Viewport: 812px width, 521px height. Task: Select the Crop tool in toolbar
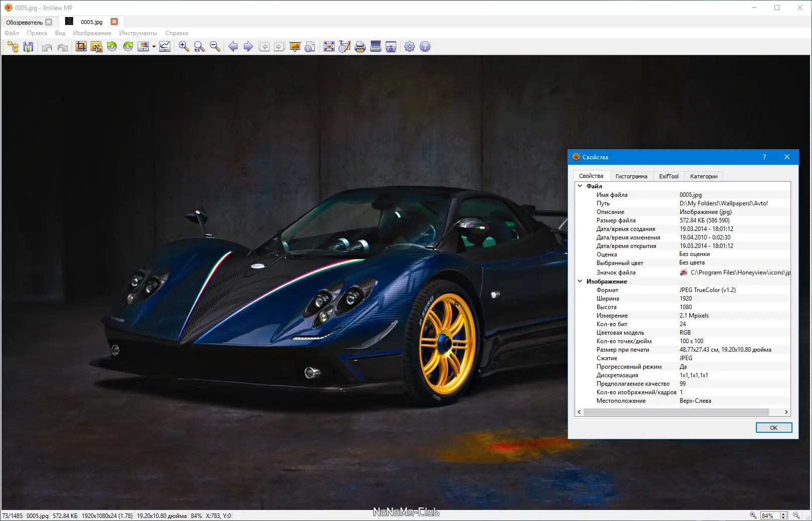click(81, 47)
